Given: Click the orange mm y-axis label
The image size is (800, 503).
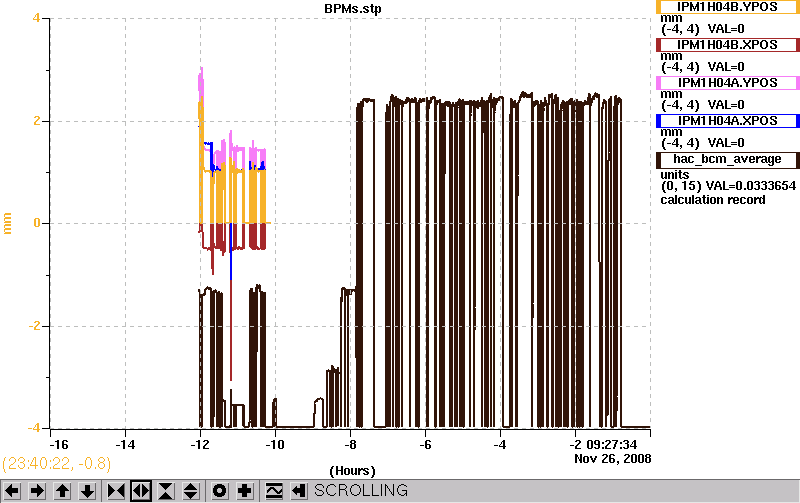Looking at the screenshot, I should [x=8, y=223].
